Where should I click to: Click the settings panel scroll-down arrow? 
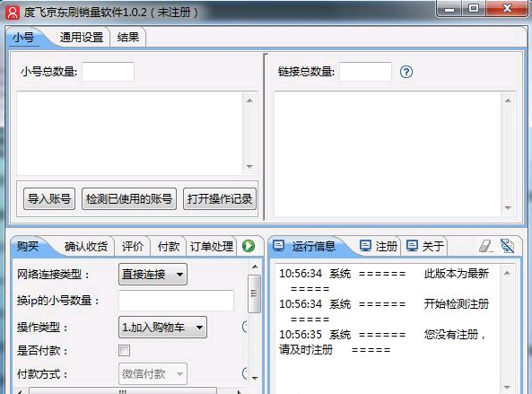(x=255, y=378)
